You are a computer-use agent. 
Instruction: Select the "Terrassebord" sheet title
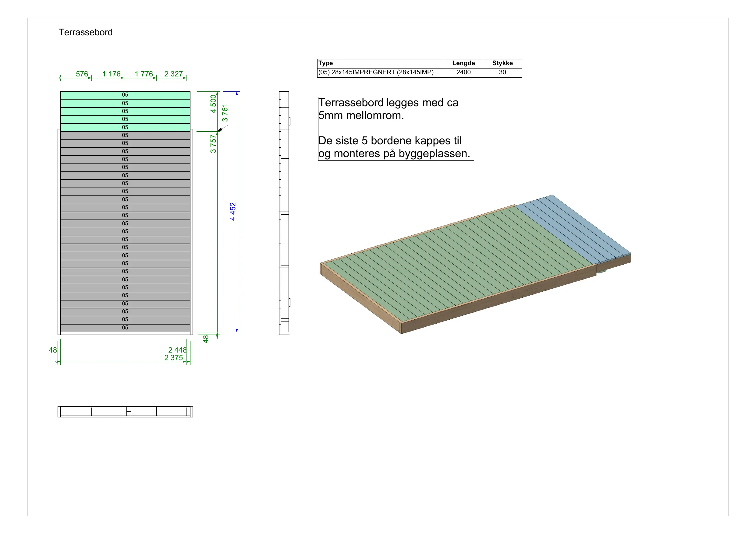point(86,32)
